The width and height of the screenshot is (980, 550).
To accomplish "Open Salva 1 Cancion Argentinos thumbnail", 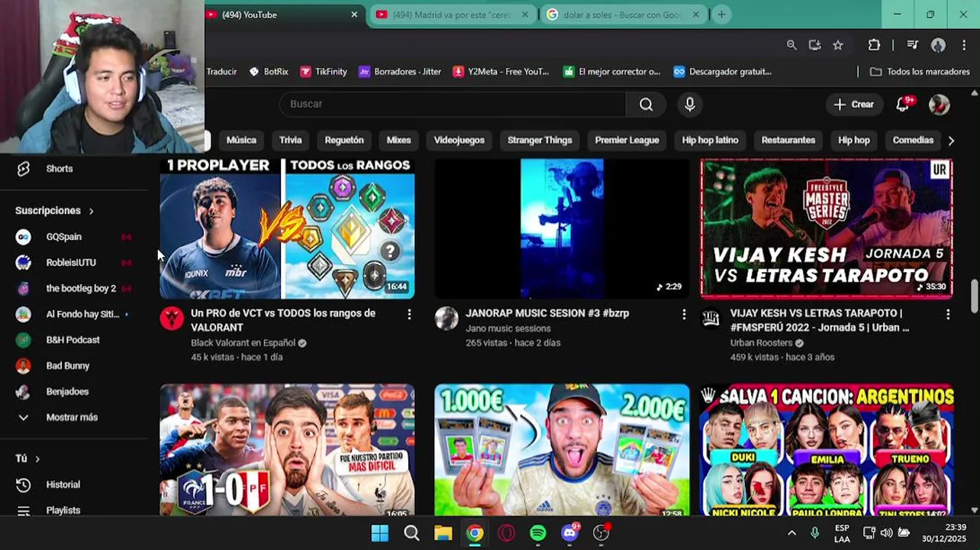I will [x=827, y=450].
